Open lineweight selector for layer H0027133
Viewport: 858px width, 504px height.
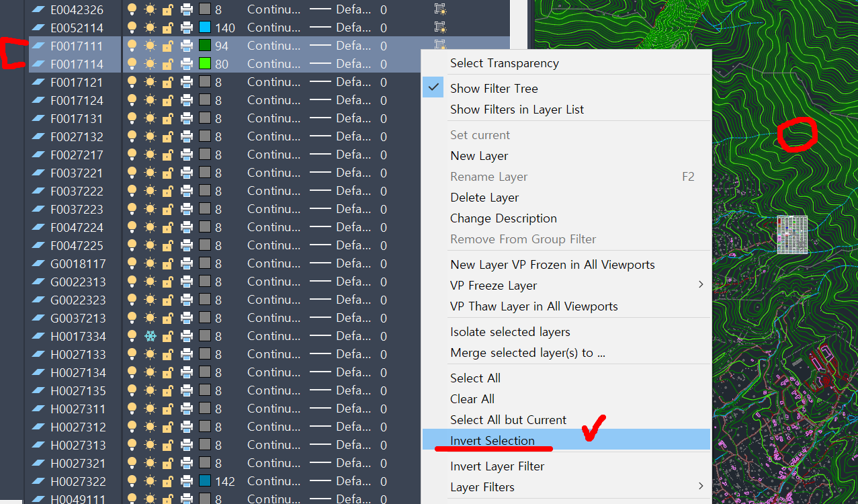click(x=340, y=354)
